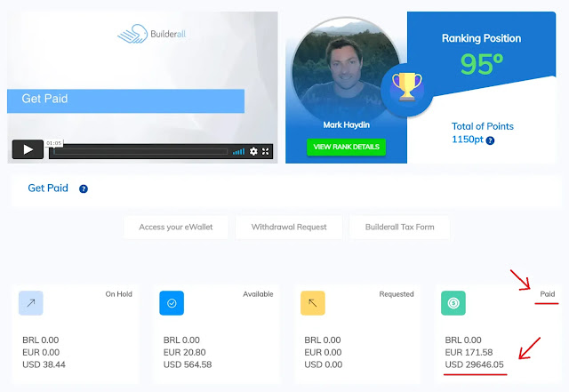Select the 95° ranking position value
Viewport: 569px width, 392px height.
(x=482, y=64)
